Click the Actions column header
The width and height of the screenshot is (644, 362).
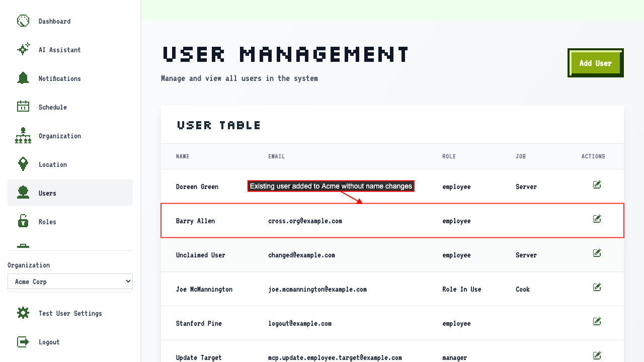pos(593,156)
